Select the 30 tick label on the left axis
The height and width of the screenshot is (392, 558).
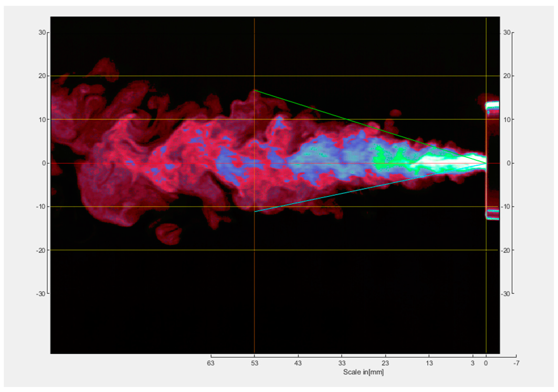42,32
